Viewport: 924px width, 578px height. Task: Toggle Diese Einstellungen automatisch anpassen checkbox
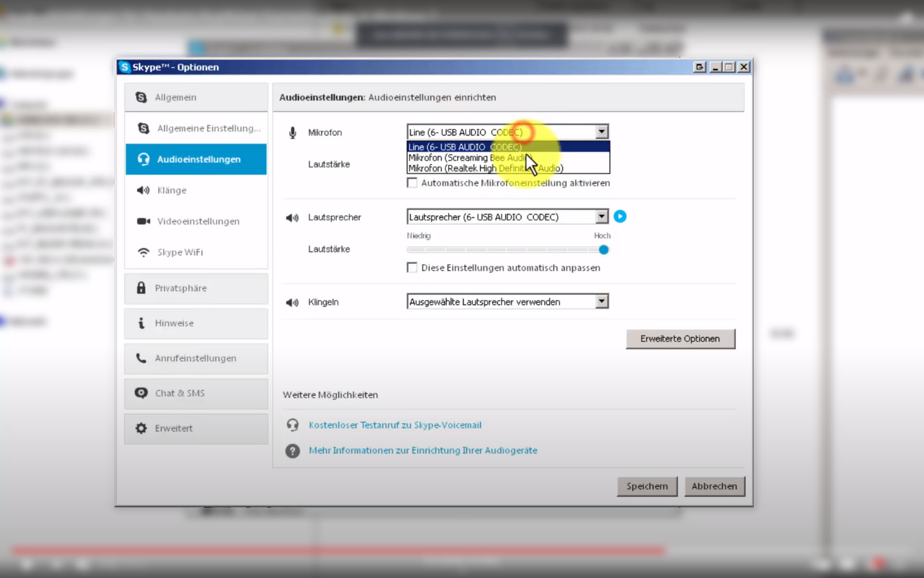tap(412, 268)
